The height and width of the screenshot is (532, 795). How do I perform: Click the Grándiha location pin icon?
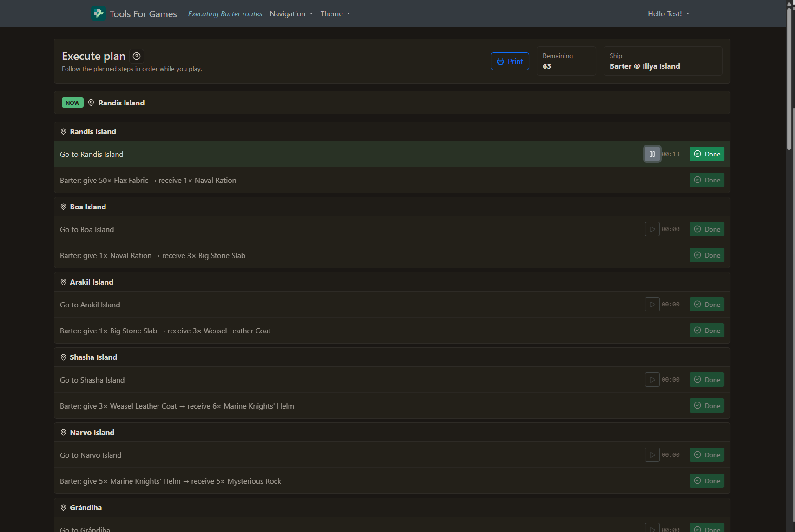coord(63,508)
